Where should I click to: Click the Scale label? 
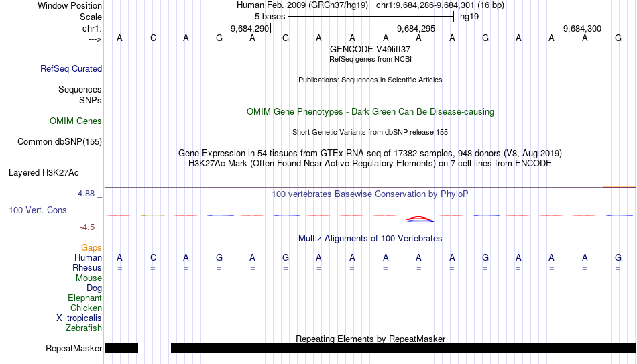click(x=91, y=17)
